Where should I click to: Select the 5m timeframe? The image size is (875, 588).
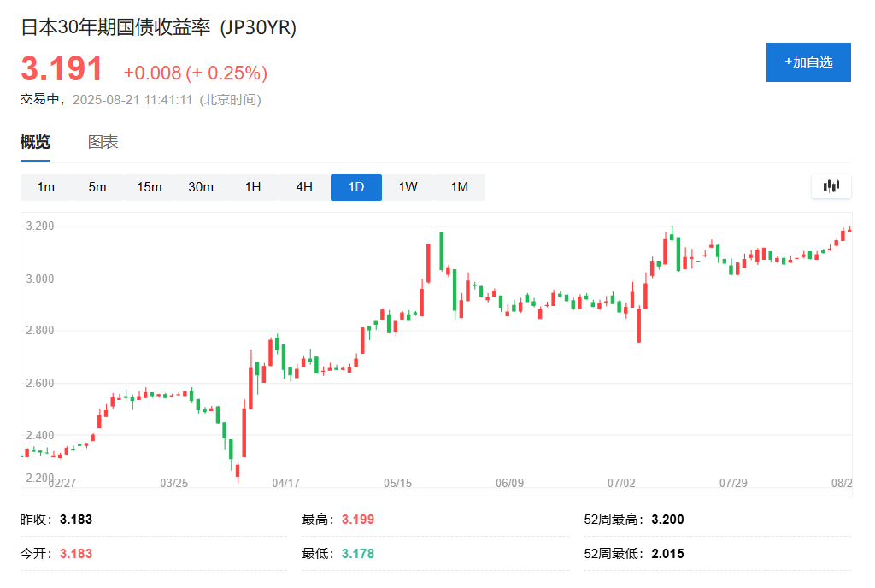point(97,186)
